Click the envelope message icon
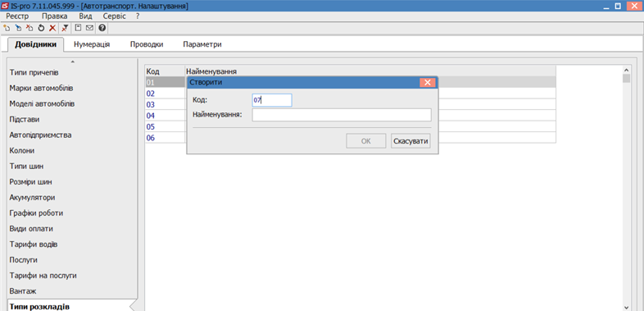The image size is (644, 311). 89,28
